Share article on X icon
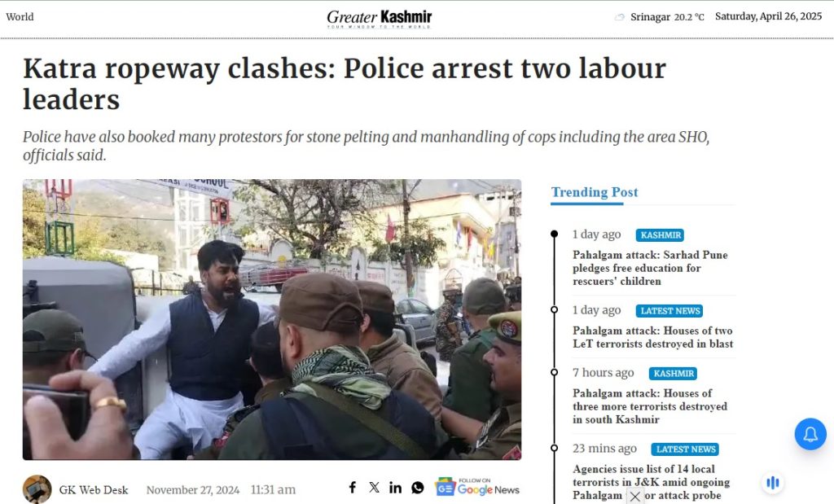The image size is (834, 504). coord(375,488)
